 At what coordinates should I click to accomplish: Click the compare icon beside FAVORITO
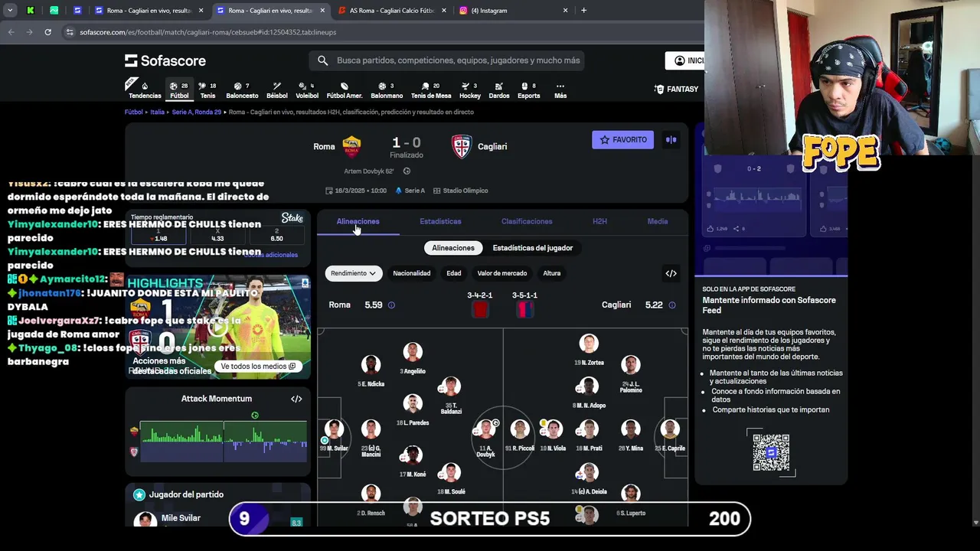click(x=671, y=140)
